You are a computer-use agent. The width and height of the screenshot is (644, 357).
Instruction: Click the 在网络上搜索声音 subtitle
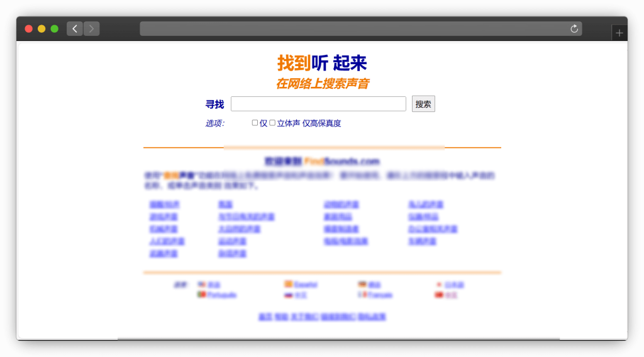coord(322,84)
